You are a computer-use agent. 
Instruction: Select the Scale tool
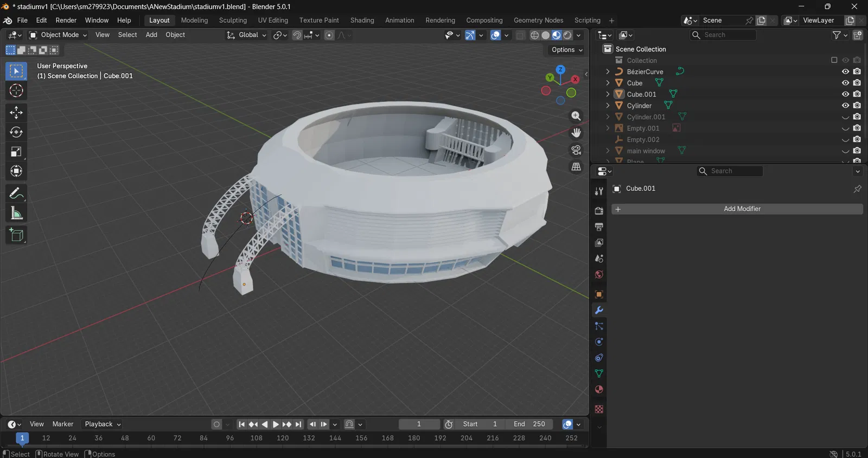pos(16,152)
